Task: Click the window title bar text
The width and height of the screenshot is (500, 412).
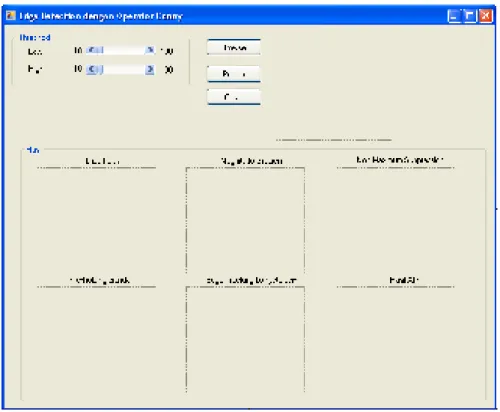Action: 101,16
